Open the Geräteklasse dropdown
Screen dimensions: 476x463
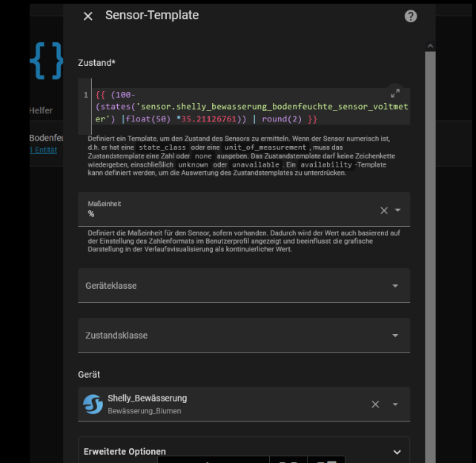(394, 286)
